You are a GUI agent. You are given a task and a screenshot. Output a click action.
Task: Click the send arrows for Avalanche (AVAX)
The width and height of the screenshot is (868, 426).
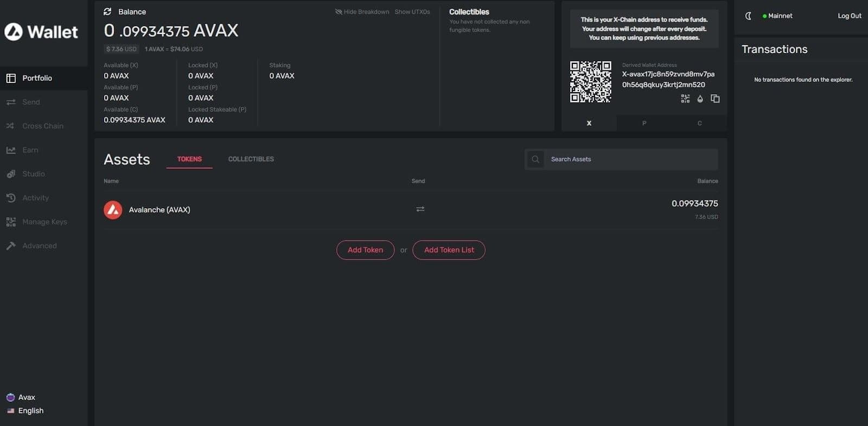[420, 209]
